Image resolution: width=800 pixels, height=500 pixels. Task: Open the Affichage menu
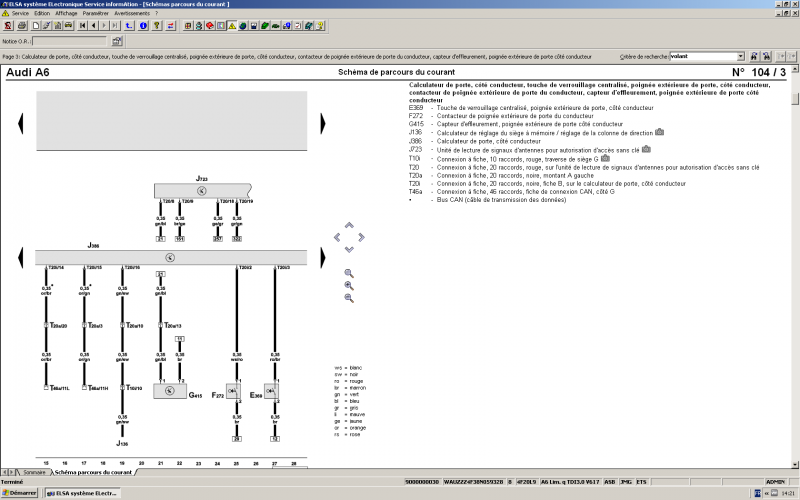point(66,13)
